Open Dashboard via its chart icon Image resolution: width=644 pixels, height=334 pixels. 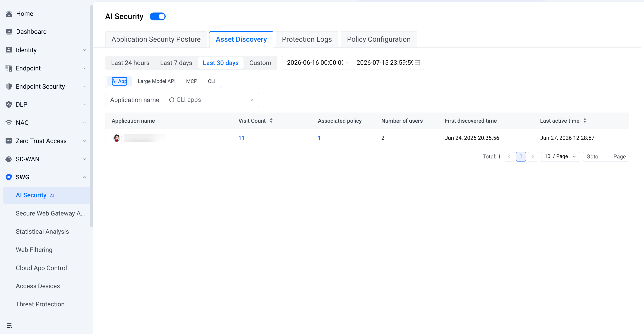(9, 32)
